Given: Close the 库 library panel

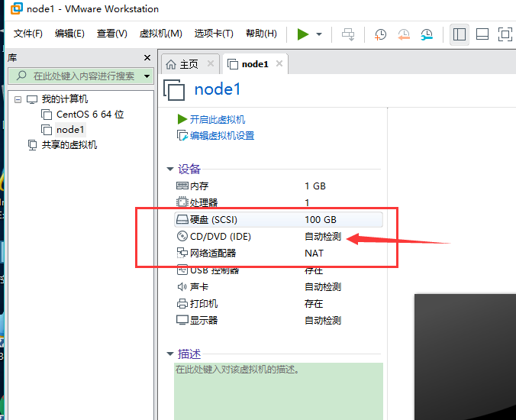Looking at the screenshot, I should pos(147,57).
